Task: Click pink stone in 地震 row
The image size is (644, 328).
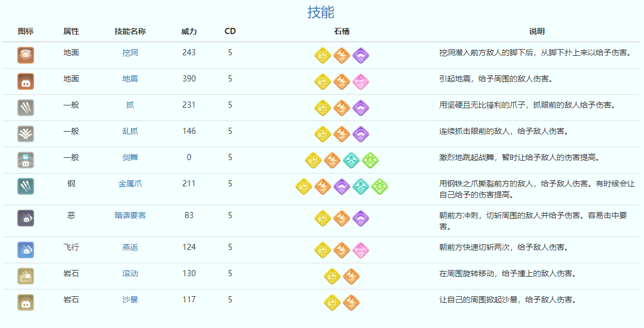Action: click(x=361, y=82)
